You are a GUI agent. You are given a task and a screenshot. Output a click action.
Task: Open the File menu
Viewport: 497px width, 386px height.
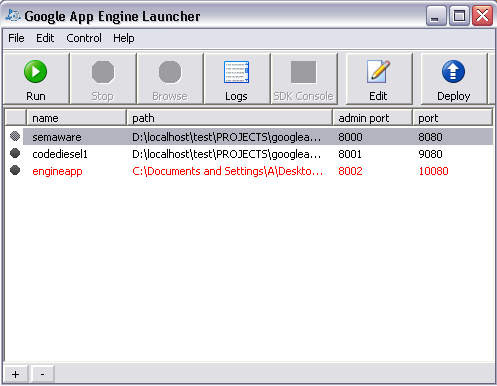16,38
